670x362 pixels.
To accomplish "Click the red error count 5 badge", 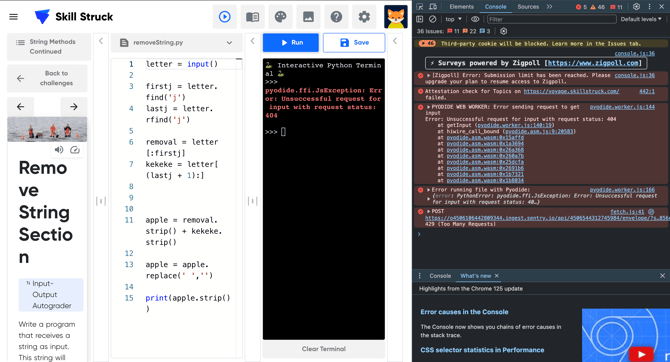I will tap(581, 7).
